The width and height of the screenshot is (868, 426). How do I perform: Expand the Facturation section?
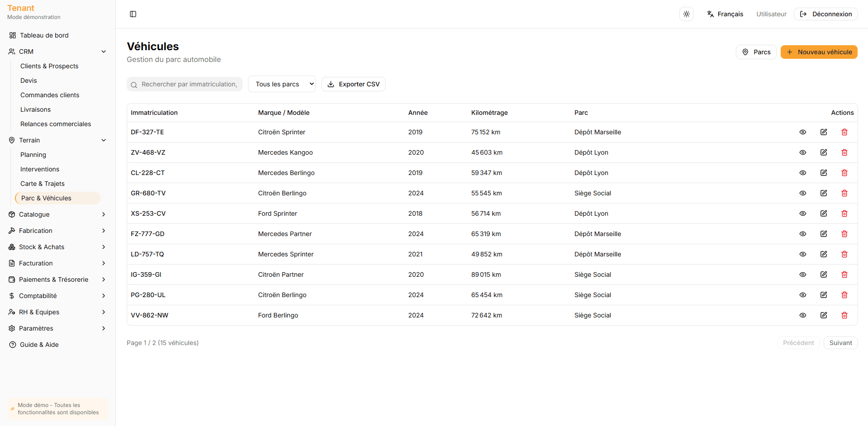pos(58,263)
